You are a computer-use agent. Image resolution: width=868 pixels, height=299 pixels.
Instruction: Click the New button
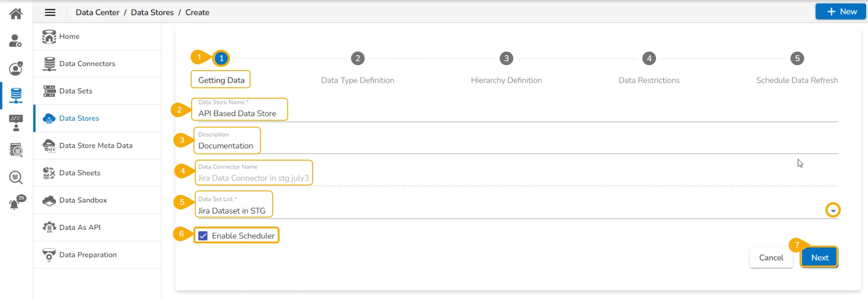coord(841,12)
